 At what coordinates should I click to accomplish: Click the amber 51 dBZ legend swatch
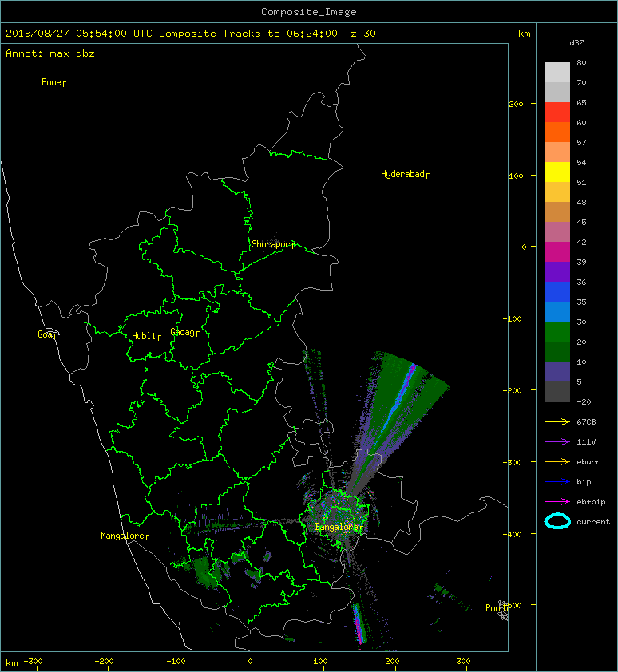point(557,192)
